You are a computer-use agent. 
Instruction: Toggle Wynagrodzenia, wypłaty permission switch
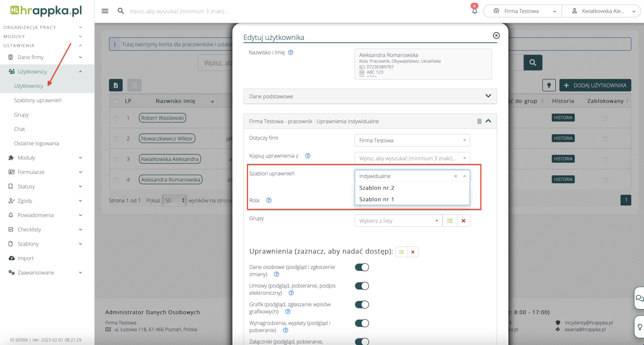pos(362,323)
